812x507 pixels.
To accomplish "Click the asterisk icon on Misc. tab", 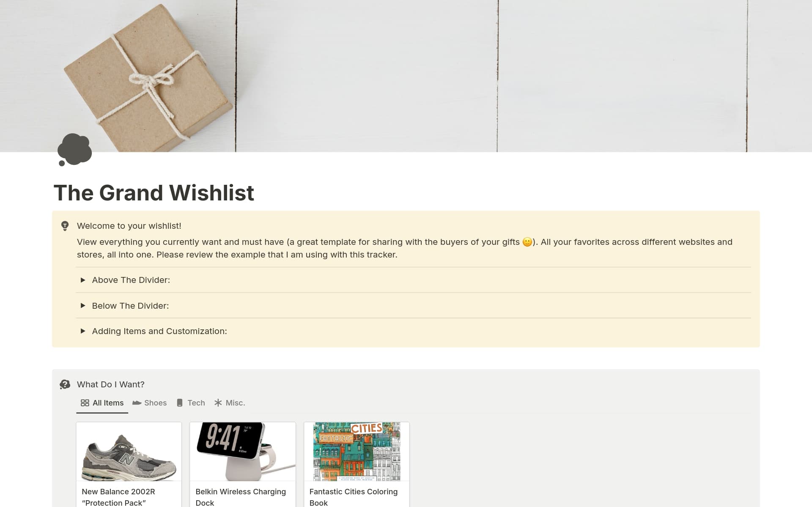I will 218,403.
